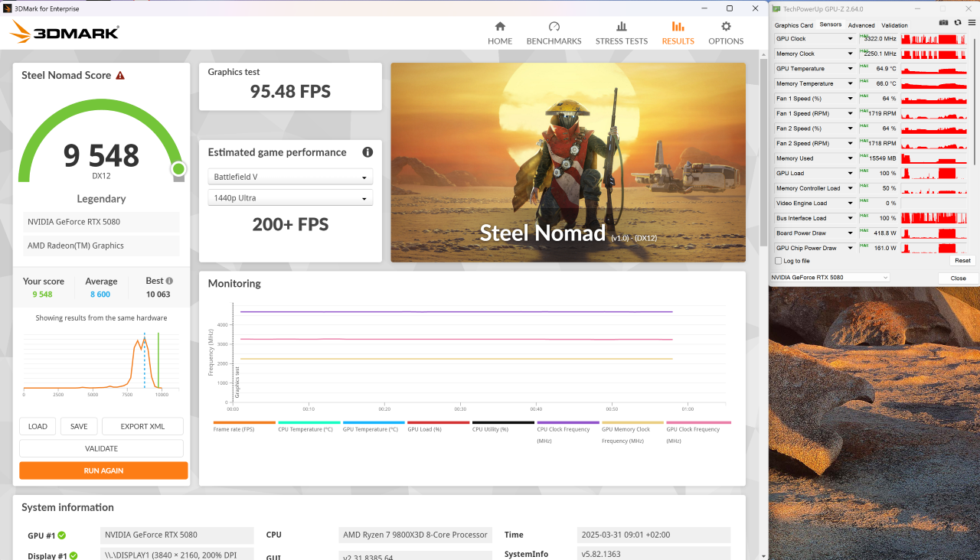
Task: Take a screenshot with GPU-Z camera icon
Action: tap(943, 24)
